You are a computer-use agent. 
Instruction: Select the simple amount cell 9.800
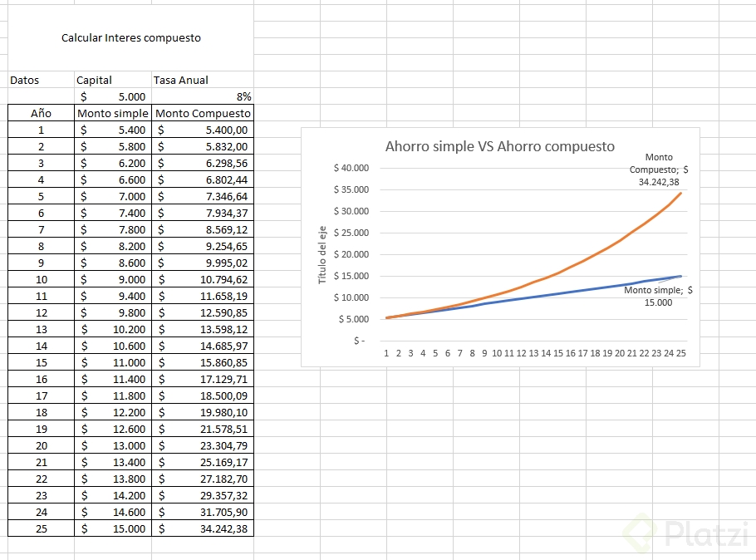pos(113,312)
